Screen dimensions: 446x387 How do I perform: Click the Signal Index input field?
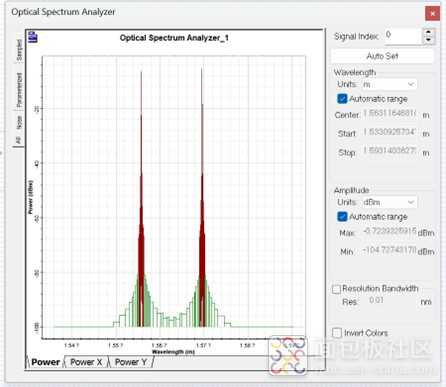(403, 36)
